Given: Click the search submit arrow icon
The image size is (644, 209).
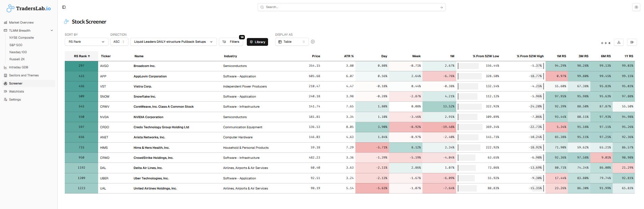Looking at the screenshot, I should 441,7.
